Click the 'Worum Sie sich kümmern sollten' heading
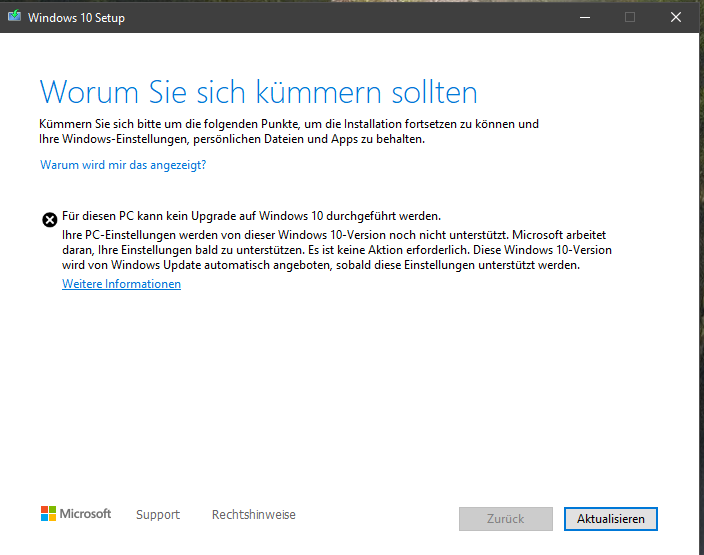The image size is (704, 555). 258,92
